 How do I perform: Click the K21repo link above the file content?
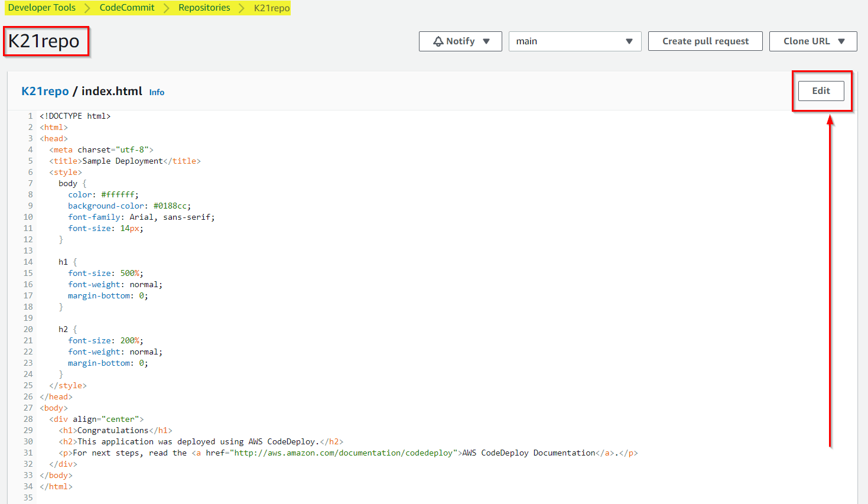44,91
